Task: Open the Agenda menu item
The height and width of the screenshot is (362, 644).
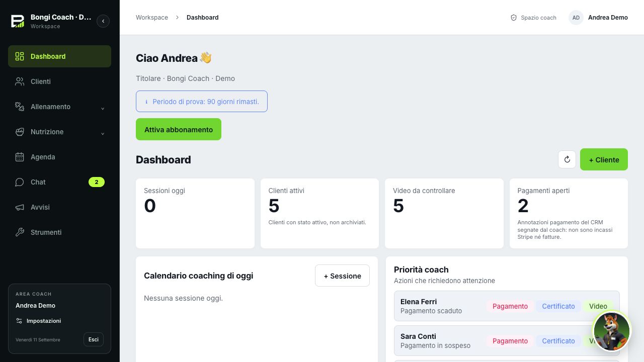Action: pyautogui.click(x=59, y=157)
